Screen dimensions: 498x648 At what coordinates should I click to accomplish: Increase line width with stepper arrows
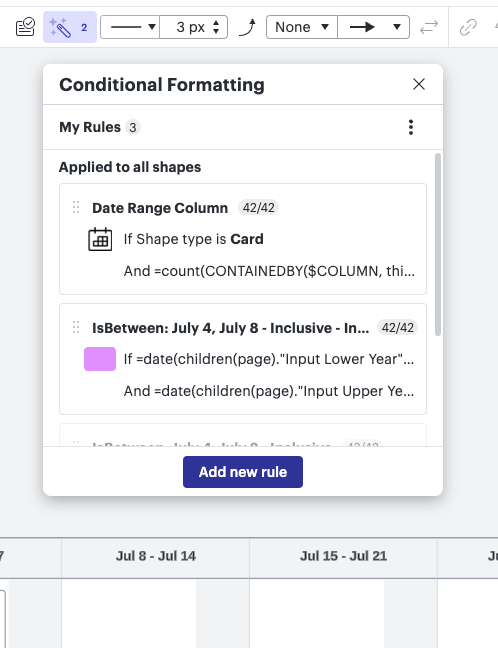coord(216,23)
